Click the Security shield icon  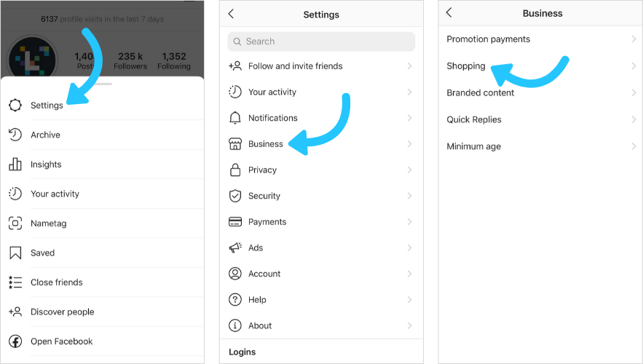[235, 196]
